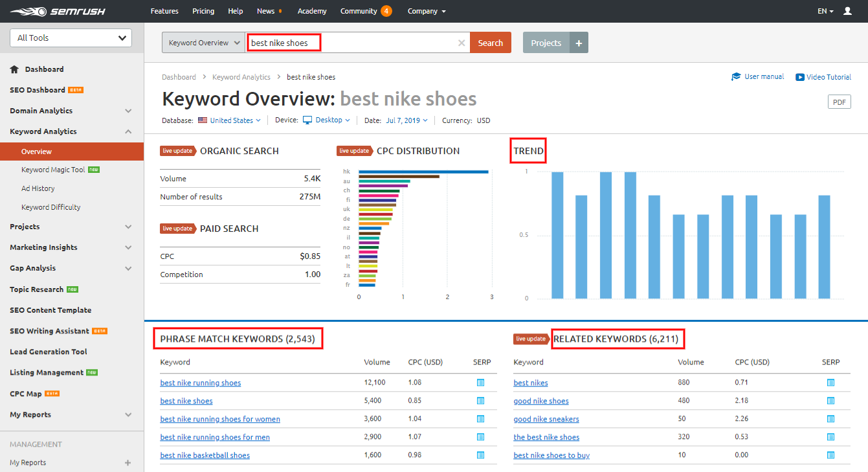Change the United States database dropdown
868x472 pixels.
coord(236,120)
